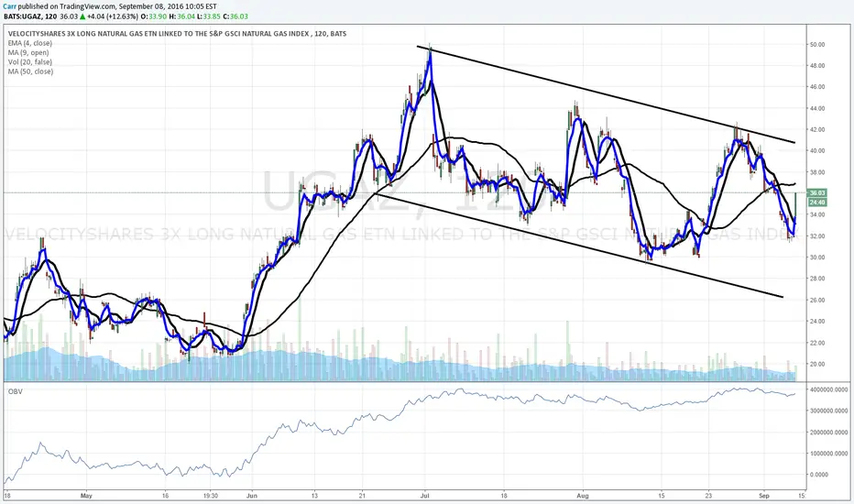Click the 22.00 price axis label

(817, 343)
